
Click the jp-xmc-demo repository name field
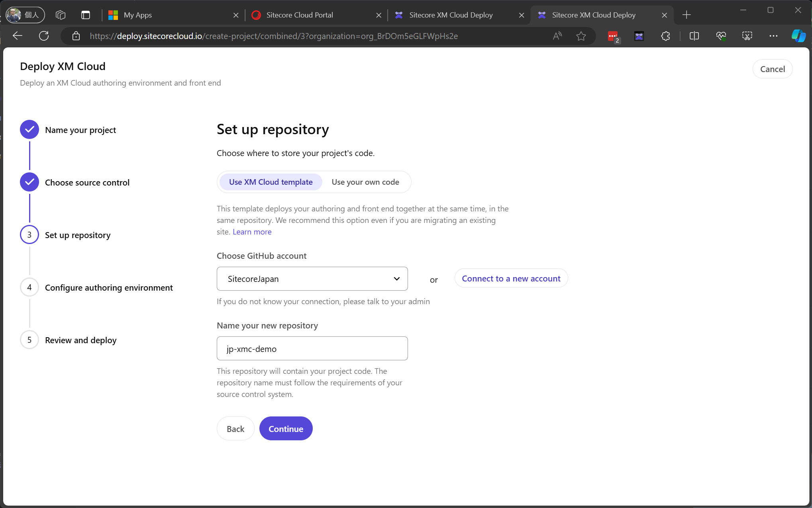coord(312,348)
